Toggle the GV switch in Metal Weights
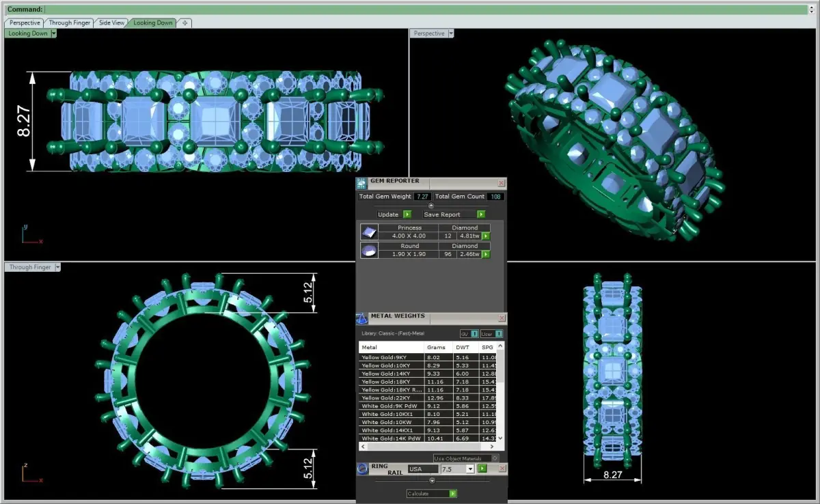Screen dimensions: 820x504 (x=469, y=334)
